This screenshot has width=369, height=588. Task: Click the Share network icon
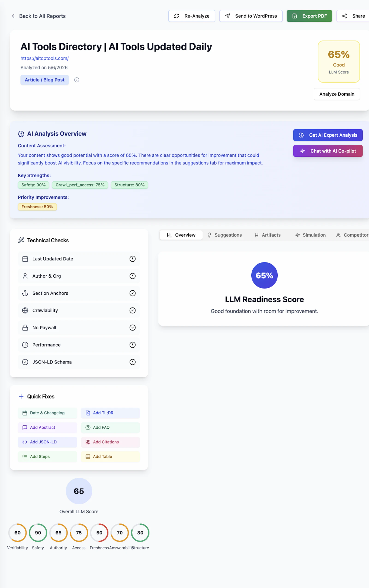(x=344, y=16)
